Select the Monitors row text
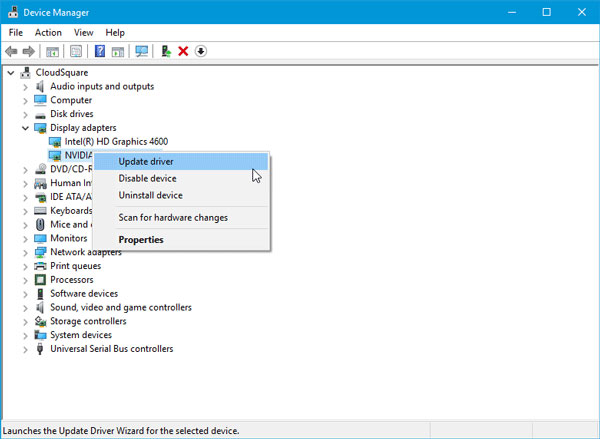The width and height of the screenshot is (600, 439). 69,238
